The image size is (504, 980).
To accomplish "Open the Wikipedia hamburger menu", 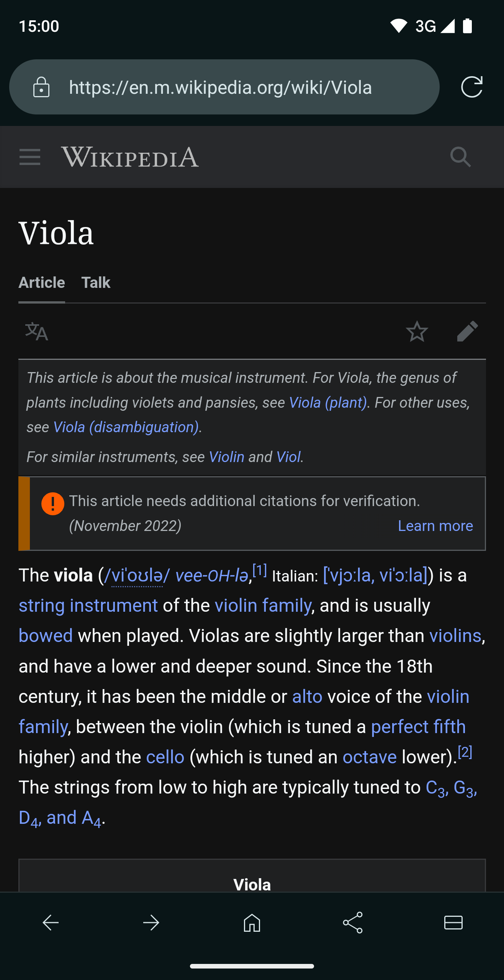I will coord(30,157).
